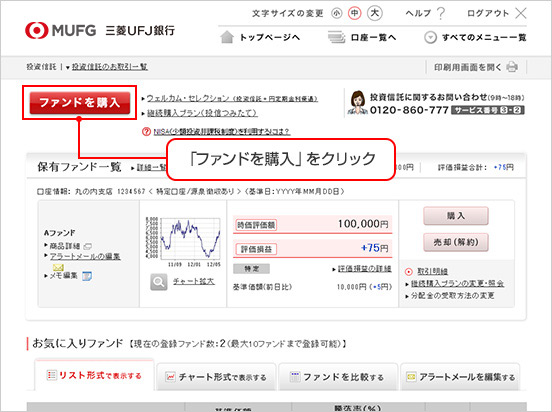Open アラートメールの編集 link
The width and height of the screenshot is (552, 412).
tap(85, 256)
